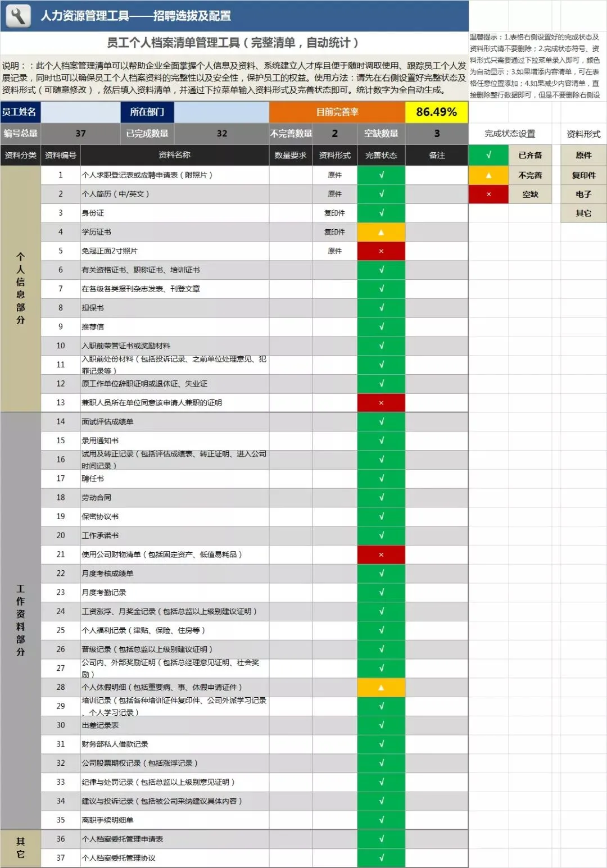
Task: Click check status for 录用通知书 row
Action: 381,441
